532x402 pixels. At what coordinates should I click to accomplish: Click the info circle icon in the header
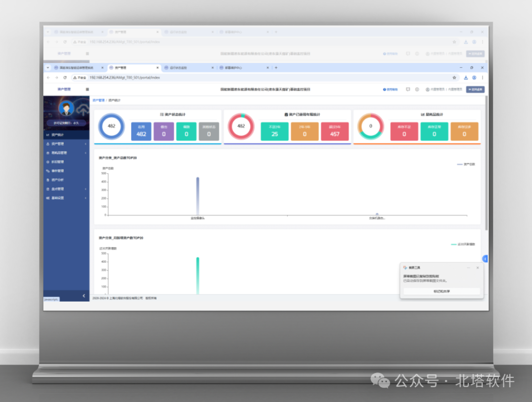pyautogui.click(x=417, y=90)
